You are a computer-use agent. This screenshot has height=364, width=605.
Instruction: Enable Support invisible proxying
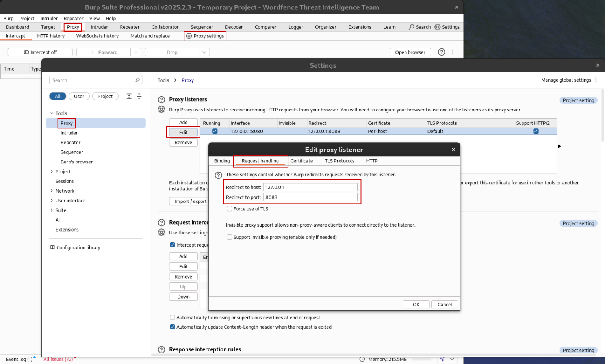229,237
